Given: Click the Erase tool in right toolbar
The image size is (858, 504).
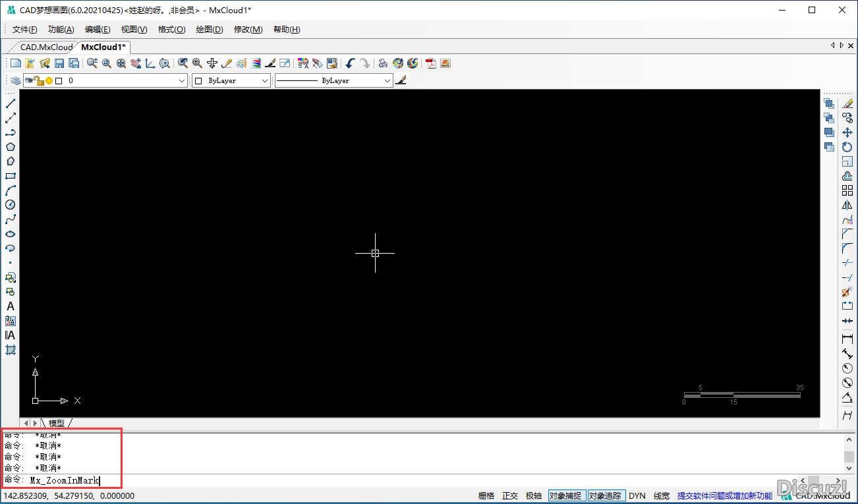Looking at the screenshot, I should point(847,103).
